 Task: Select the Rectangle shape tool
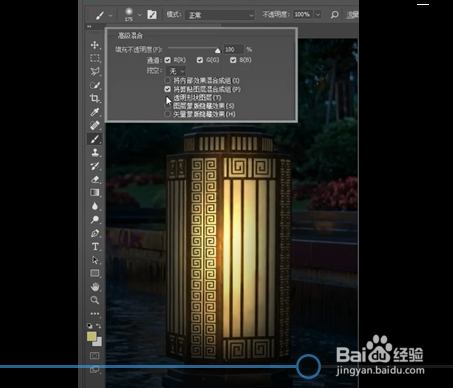click(95, 273)
